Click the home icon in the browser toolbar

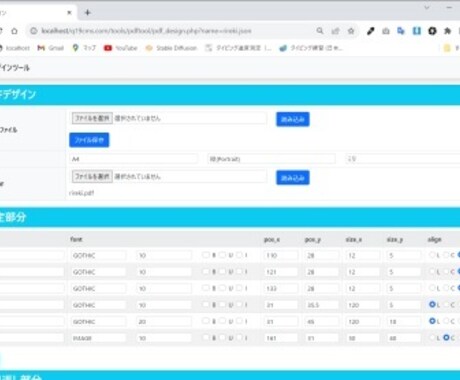point(14,31)
